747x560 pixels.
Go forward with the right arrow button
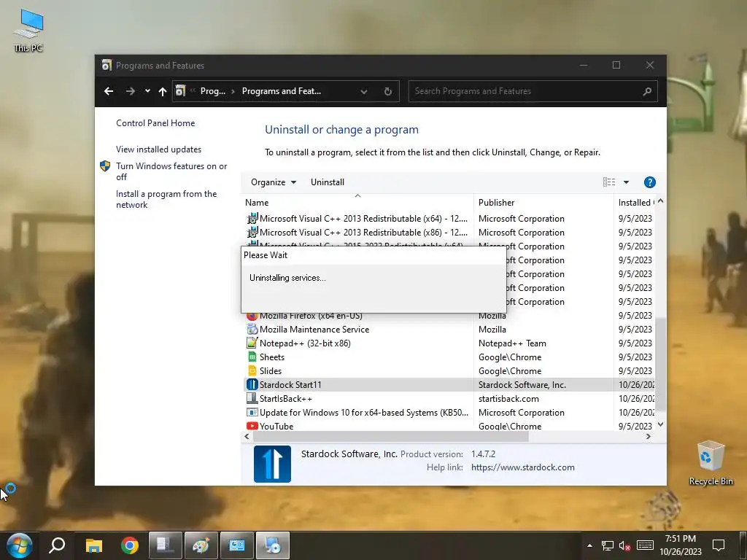pos(130,91)
